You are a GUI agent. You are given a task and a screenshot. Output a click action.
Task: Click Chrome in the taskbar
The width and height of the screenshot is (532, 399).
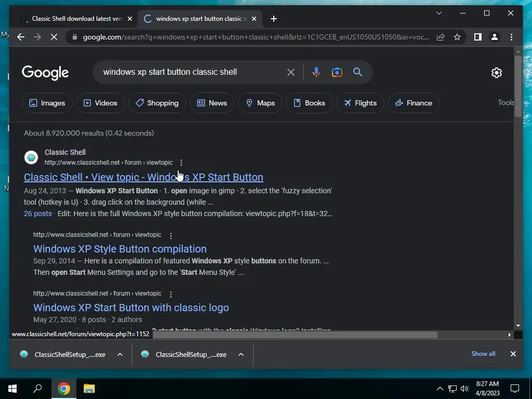63,389
